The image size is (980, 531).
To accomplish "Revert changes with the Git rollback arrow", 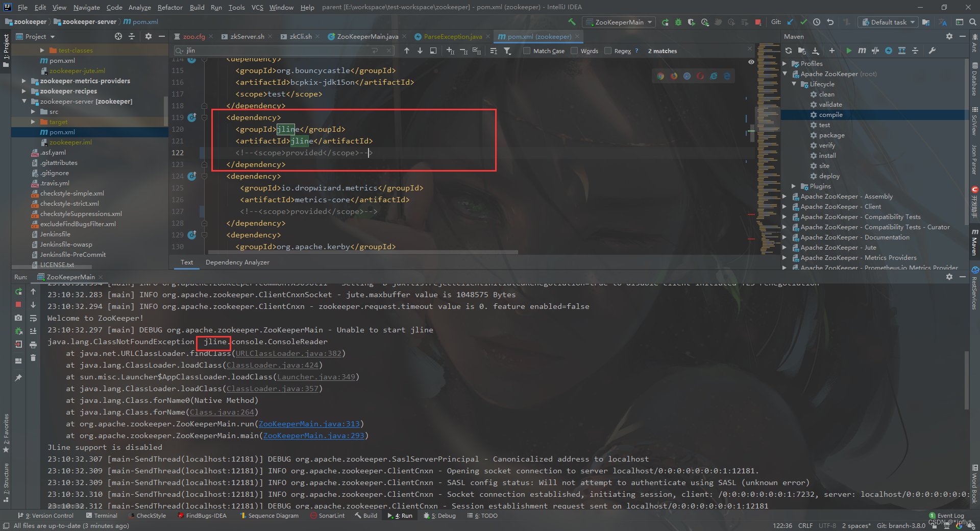I will coord(830,22).
